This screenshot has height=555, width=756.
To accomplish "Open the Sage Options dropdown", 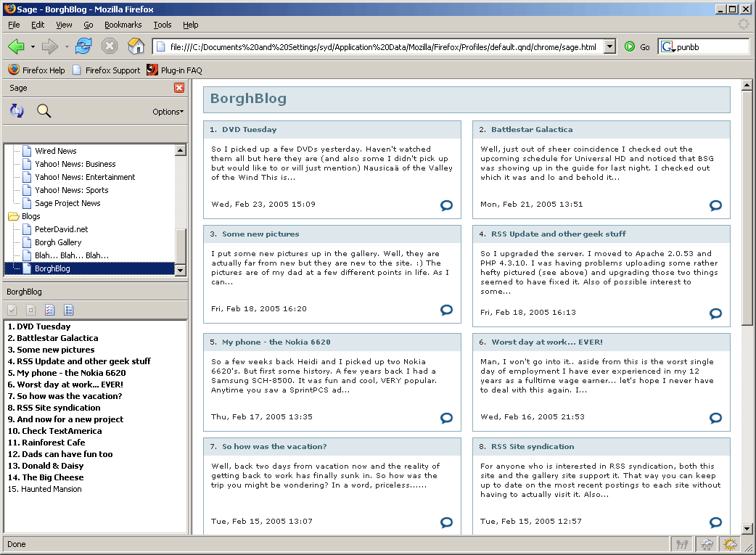I will point(168,112).
